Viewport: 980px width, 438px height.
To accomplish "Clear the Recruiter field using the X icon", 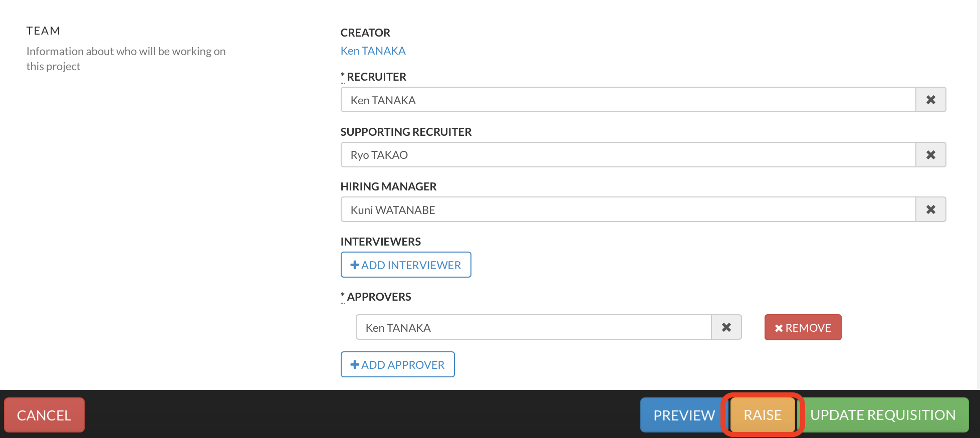I will (x=930, y=100).
